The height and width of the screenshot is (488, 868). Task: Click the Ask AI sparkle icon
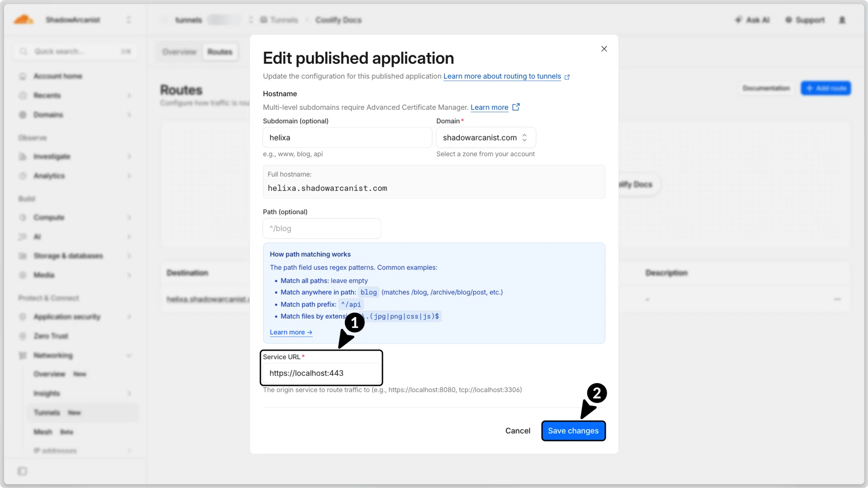(738, 20)
